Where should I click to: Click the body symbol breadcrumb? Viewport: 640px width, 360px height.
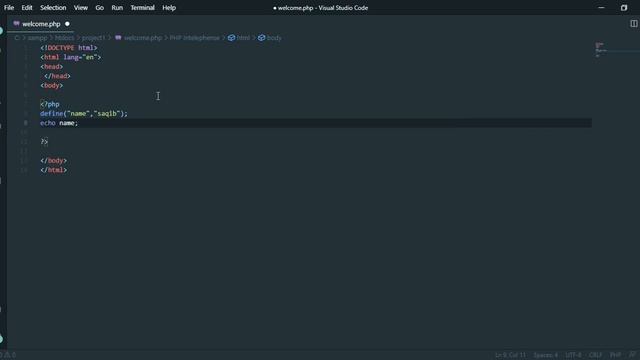(270, 38)
